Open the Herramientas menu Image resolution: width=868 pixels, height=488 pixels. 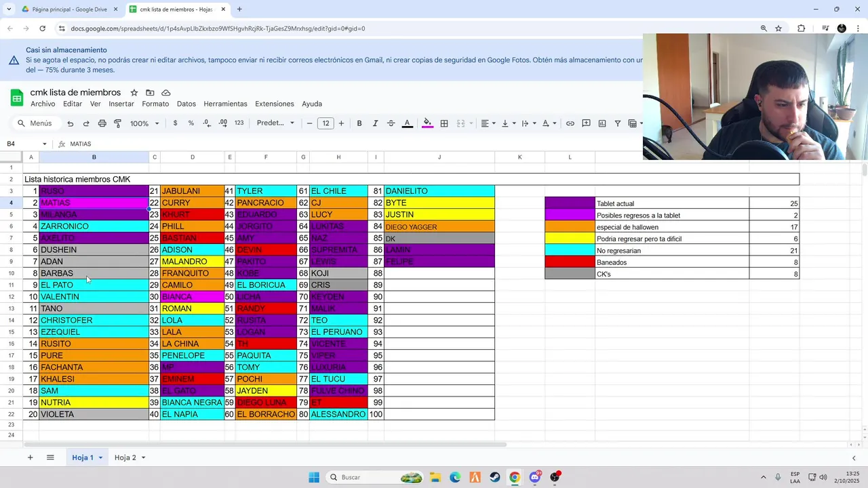pyautogui.click(x=225, y=104)
